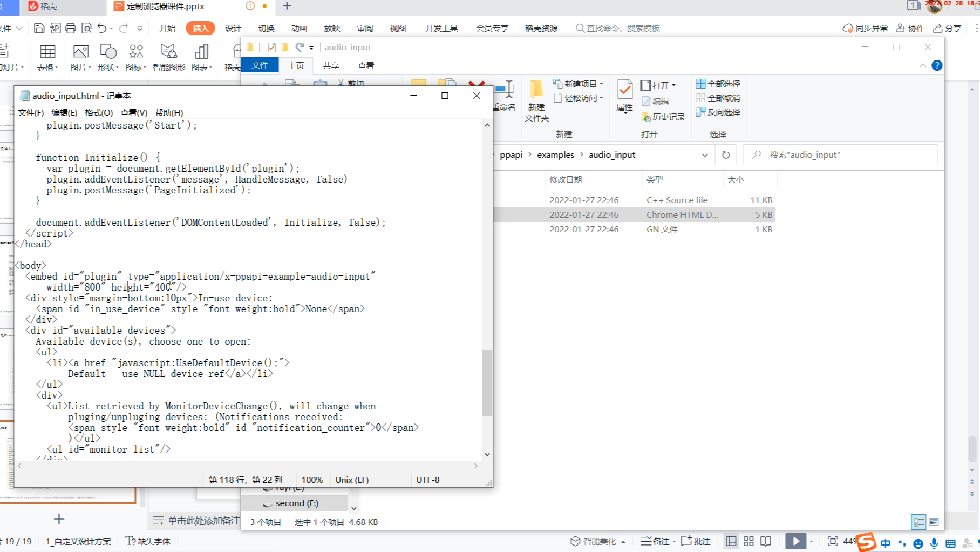Open Sogou soft keyboard icon
Viewport: 980px width, 552px height.
[950, 543]
